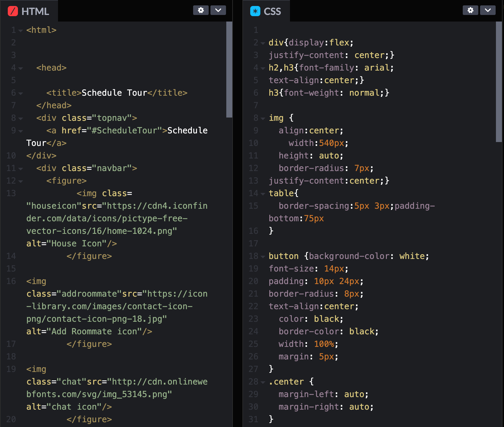Click the 'border-spacing' property in table rule
Viewport: 504px width, 427px height.
tap(314, 206)
